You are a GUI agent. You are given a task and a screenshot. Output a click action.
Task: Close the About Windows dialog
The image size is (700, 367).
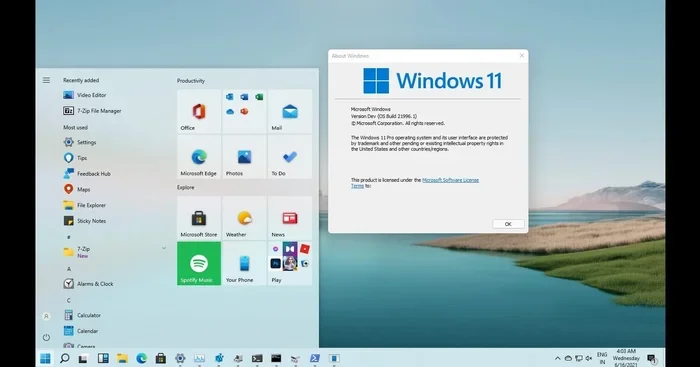click(x=522, y=56)
